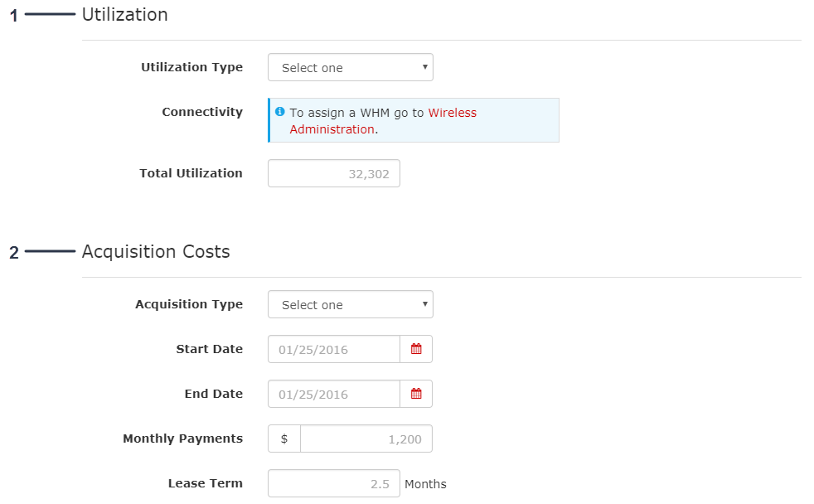Click the Total Utilization field label
The width and height of the screenshot is (814, 504).
pos(191,173)
